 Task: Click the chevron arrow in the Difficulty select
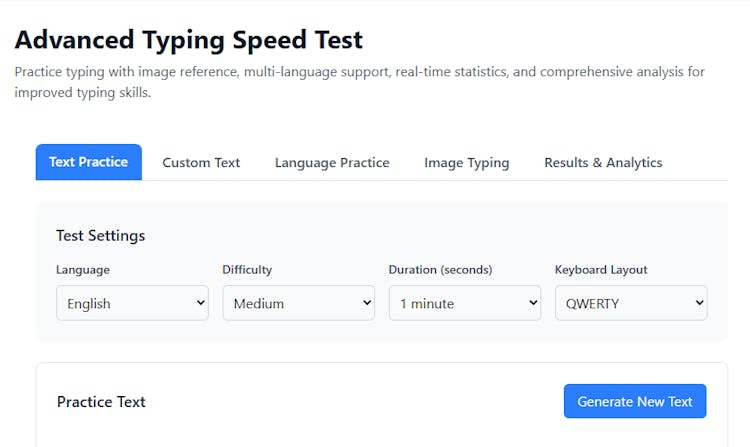click(x=364, y=303)
